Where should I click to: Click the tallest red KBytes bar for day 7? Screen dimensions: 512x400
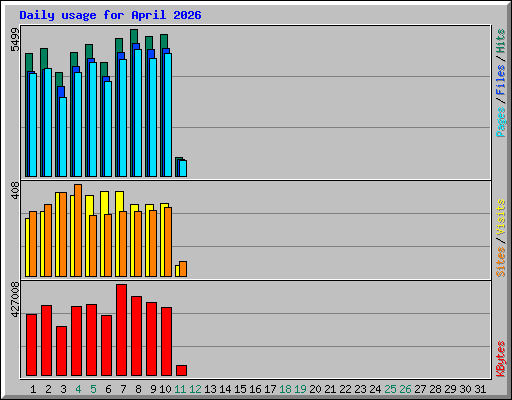[121, 330]
